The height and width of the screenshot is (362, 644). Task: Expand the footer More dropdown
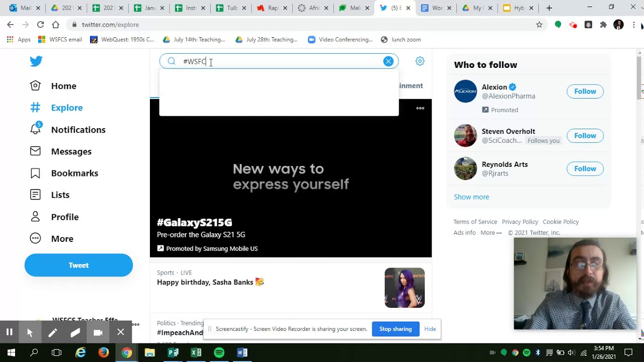[491, 233]
